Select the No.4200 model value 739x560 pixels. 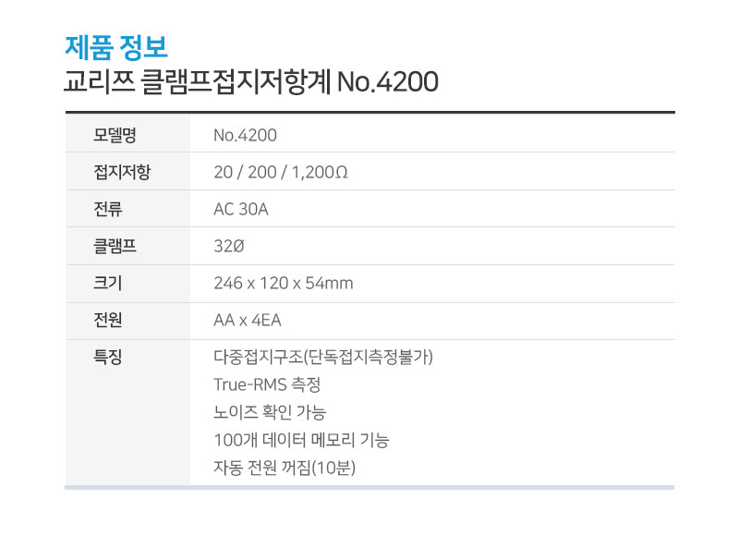tap(245, 135)
